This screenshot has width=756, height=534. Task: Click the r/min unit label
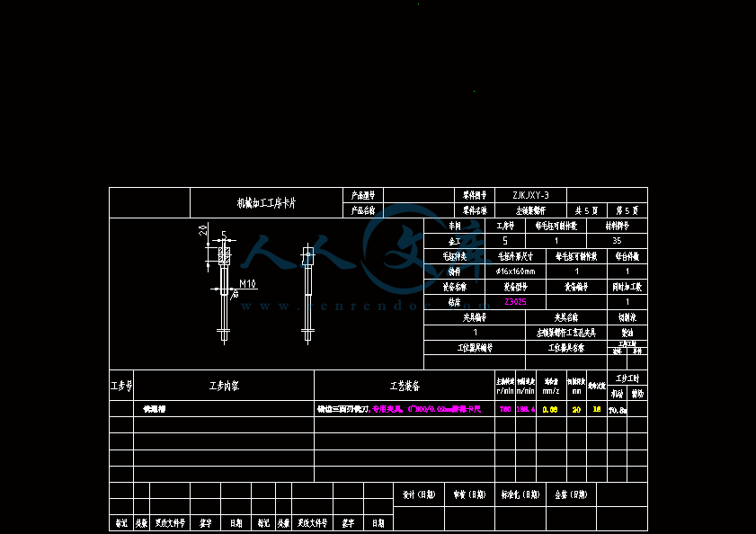(505, 391)
